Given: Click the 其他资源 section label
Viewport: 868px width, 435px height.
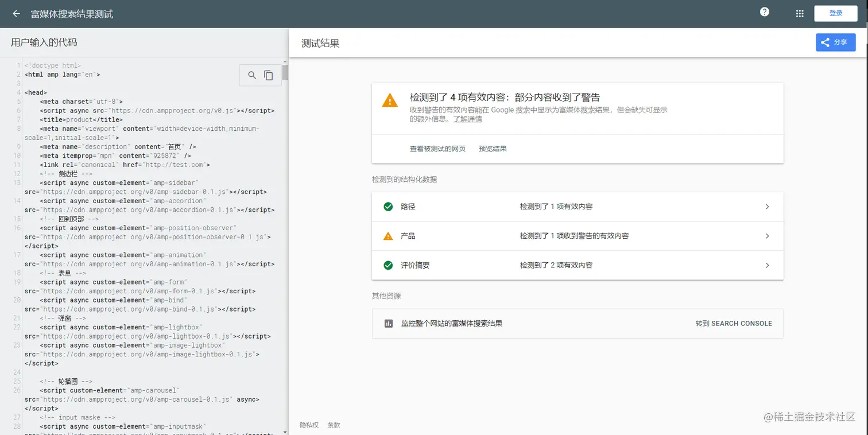Looking at the screenshot, I should tap(386, 296).
